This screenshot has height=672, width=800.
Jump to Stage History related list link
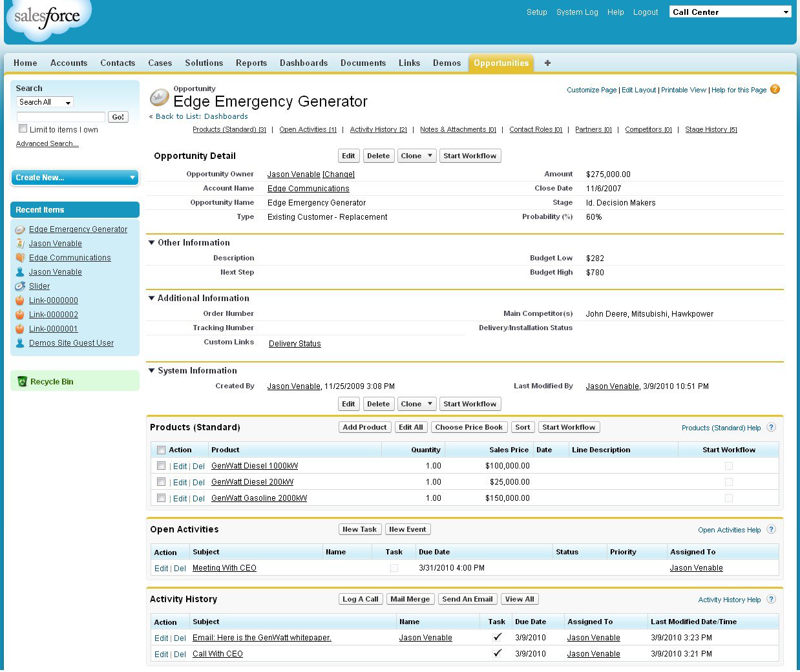[711, 129]
